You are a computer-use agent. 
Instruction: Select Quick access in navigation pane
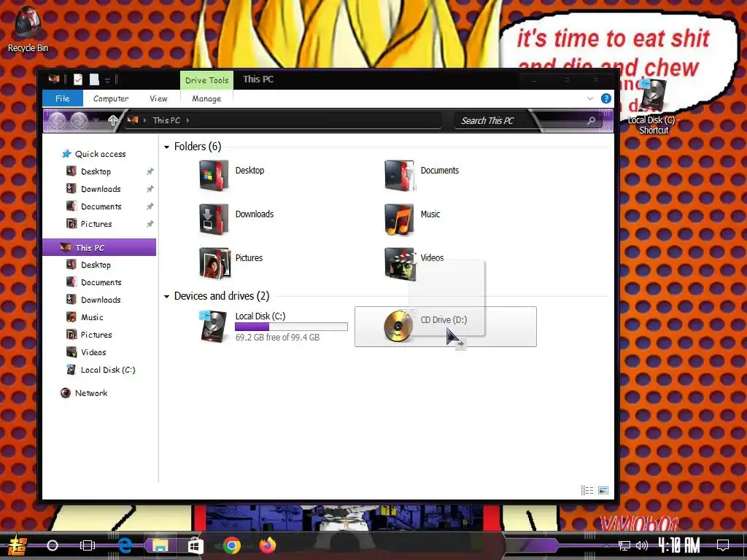(100, 154)
